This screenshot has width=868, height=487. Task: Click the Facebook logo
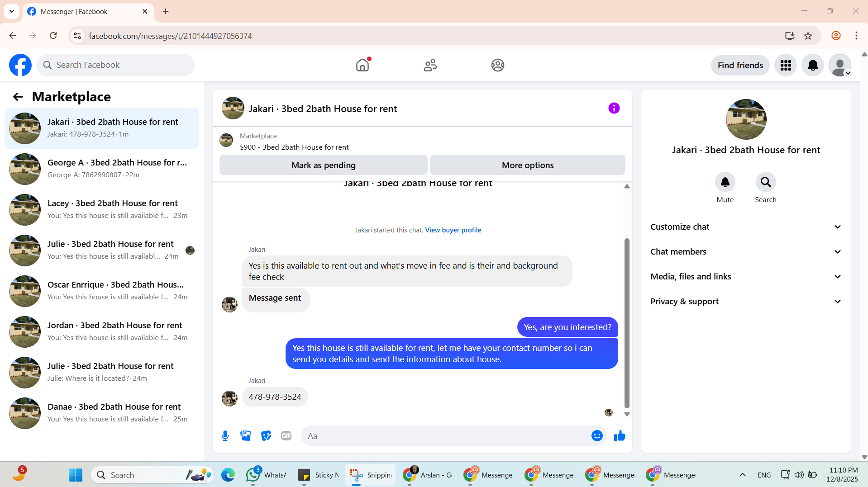20,65
